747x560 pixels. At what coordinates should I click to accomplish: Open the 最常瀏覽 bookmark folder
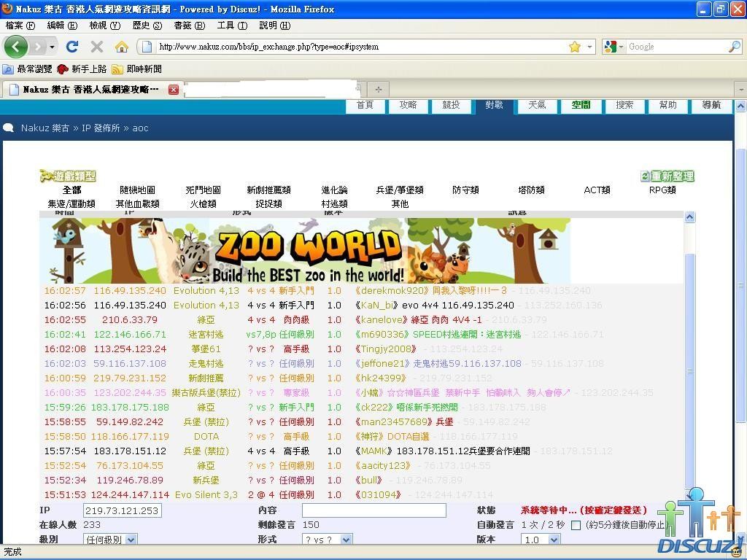click(27, 69)
